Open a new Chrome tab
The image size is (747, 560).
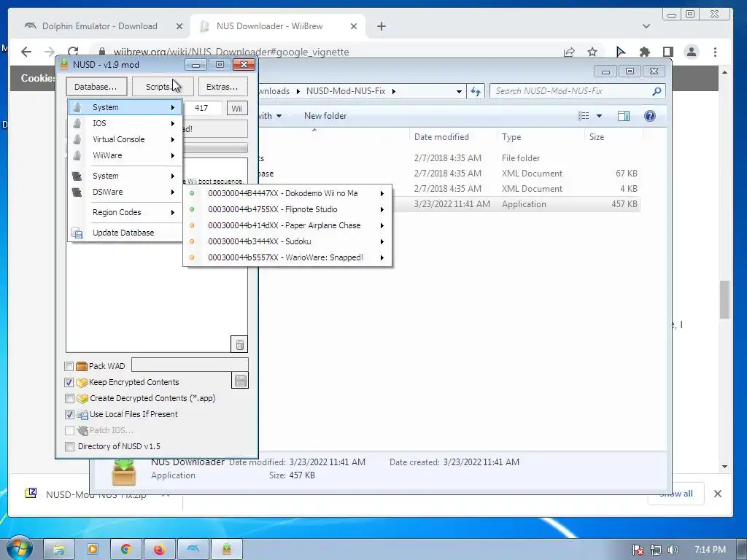(x=382, y=26)
